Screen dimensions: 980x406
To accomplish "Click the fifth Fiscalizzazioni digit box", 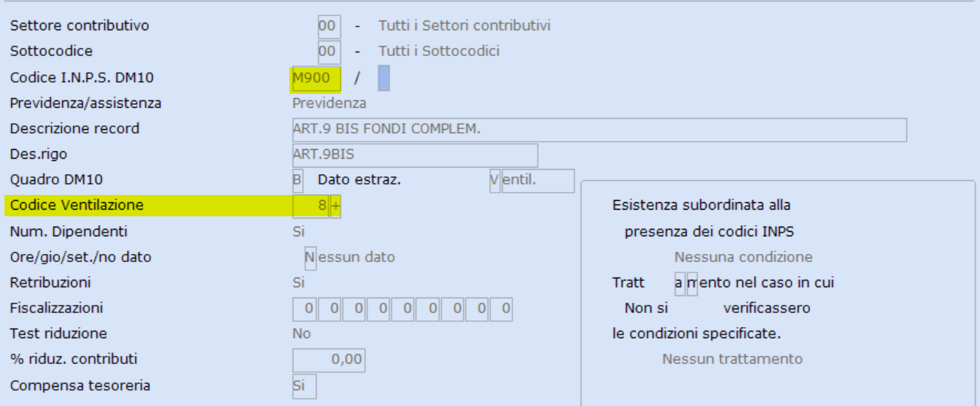I will (x=404, y=309).
